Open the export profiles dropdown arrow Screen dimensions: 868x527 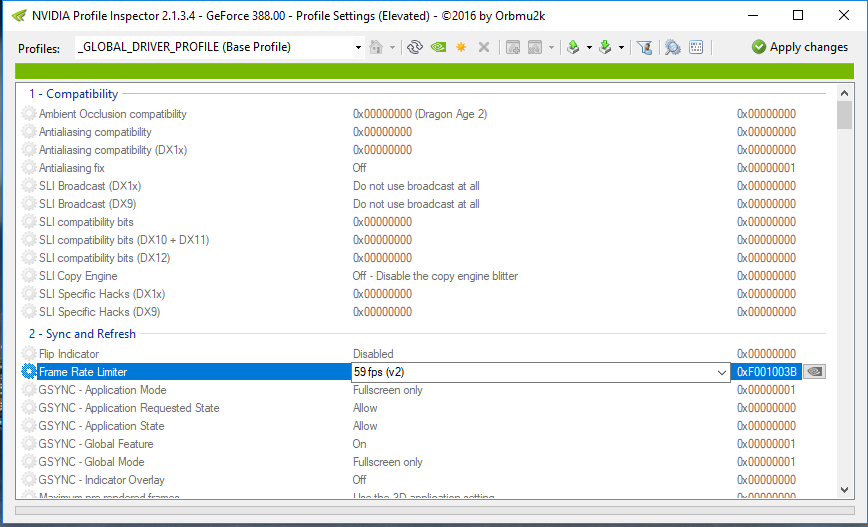[589, 48]
